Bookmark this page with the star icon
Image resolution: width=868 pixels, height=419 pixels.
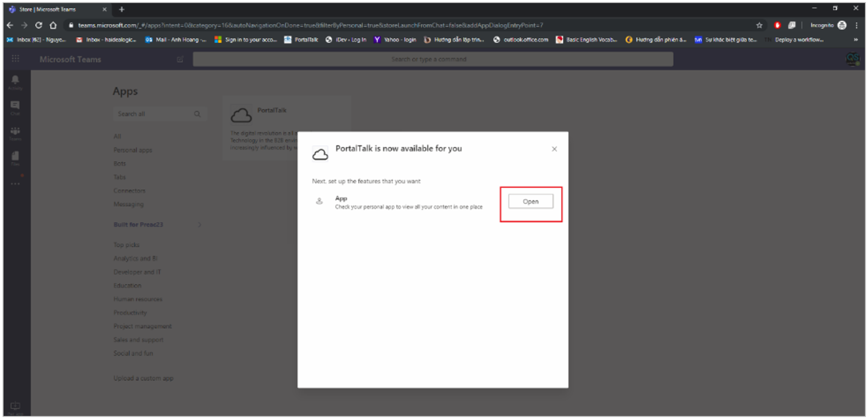(759, 25)
